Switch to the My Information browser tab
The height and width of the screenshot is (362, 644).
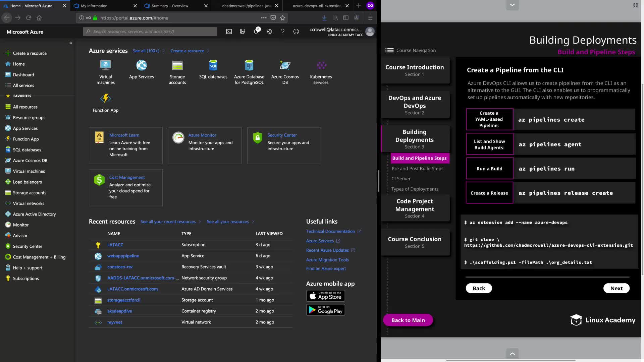(x=94, y=6)
